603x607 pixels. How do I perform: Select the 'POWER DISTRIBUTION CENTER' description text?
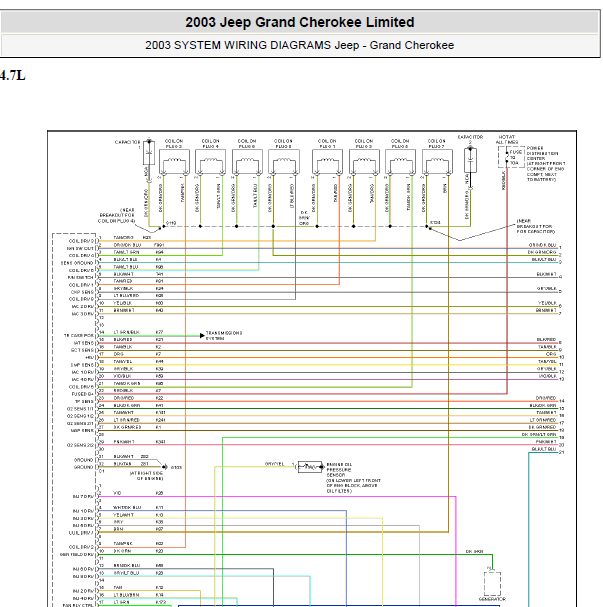click(x=546, y=164)
